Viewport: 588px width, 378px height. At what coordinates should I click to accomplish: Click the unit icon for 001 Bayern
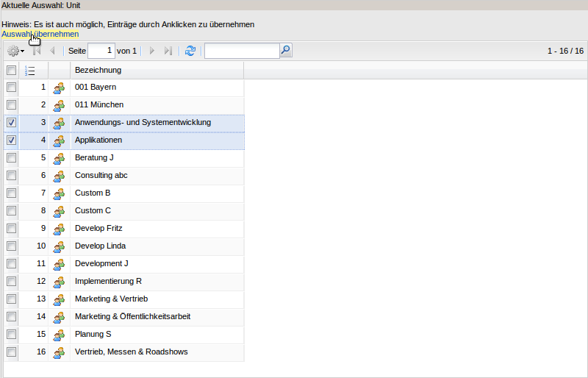(x=60, y=88)
